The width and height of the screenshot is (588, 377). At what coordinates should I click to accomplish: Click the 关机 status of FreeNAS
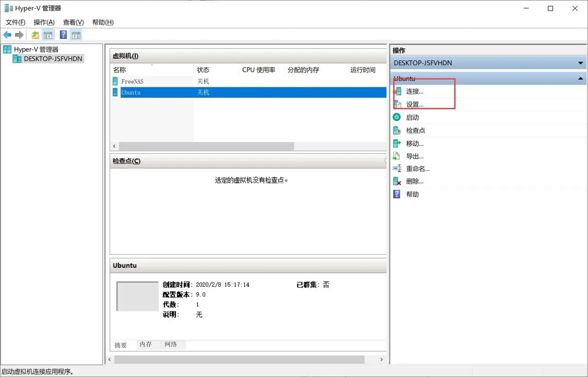203,81
